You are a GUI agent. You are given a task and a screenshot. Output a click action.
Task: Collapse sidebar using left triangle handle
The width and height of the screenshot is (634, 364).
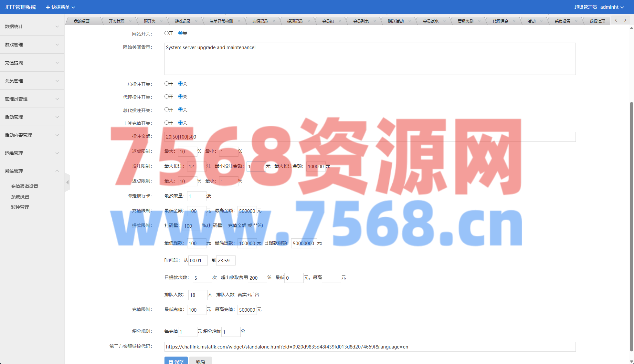67,182
